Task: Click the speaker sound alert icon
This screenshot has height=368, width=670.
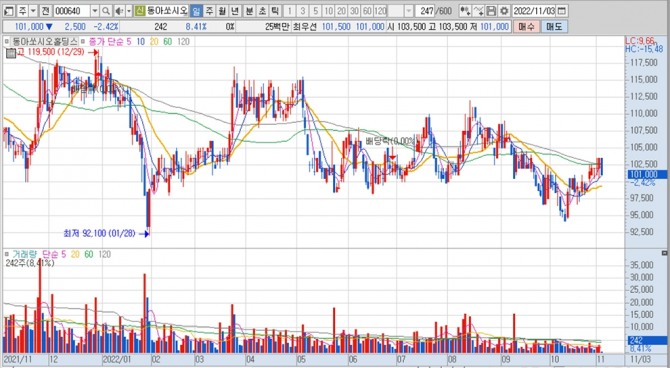Action: (x=119, y=11)
